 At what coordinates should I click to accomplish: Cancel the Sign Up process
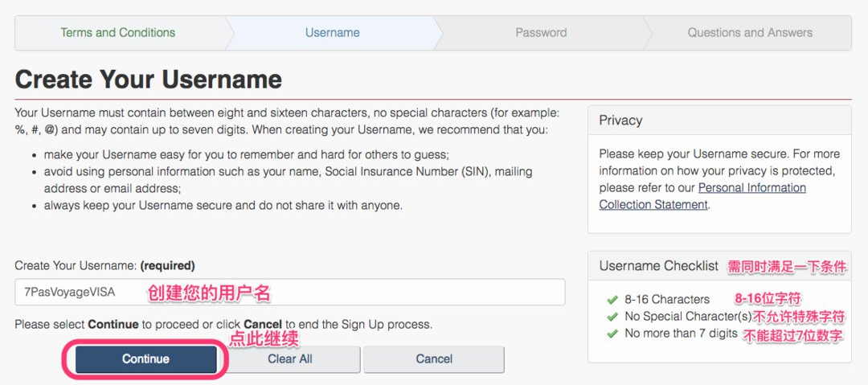pyautogui.click(x=434, y=359)
